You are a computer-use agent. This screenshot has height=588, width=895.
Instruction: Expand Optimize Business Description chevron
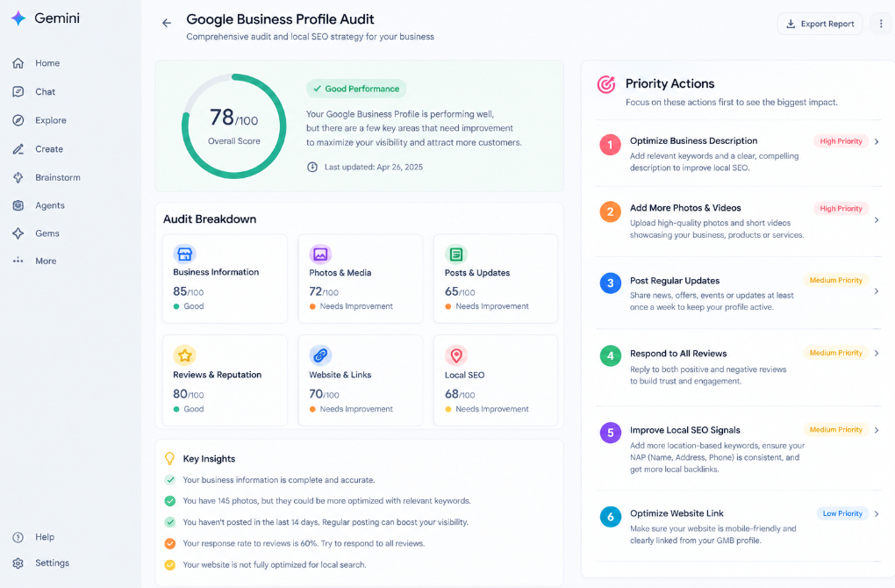(877, 141)
